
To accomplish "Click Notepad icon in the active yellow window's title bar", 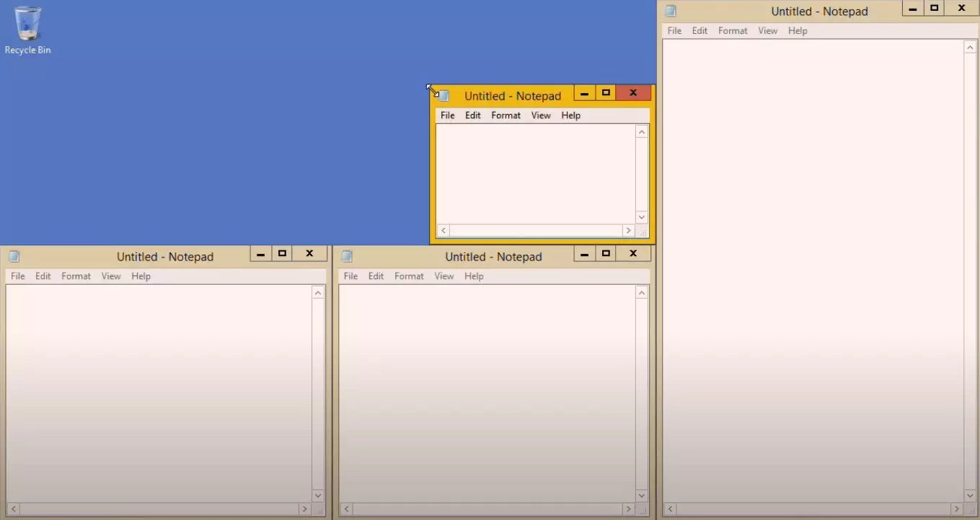I will [444, 96].
